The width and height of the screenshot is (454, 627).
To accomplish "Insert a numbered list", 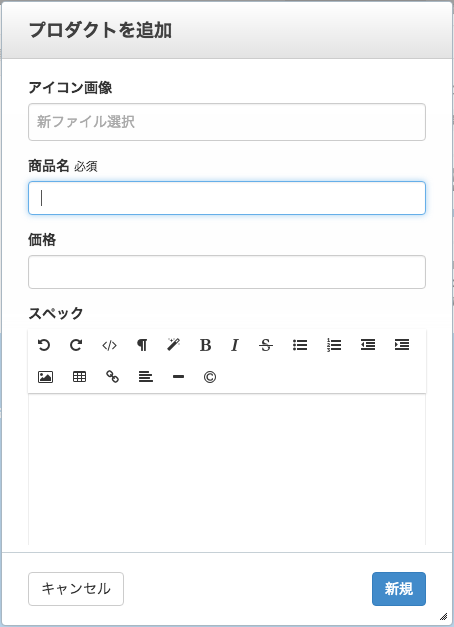I will click(x=334, y=345).
